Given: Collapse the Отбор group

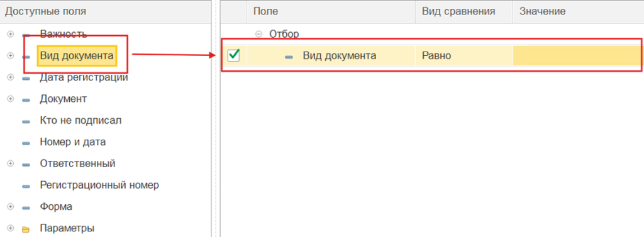Looking at the screenshot, I should (x=258, y=34).
